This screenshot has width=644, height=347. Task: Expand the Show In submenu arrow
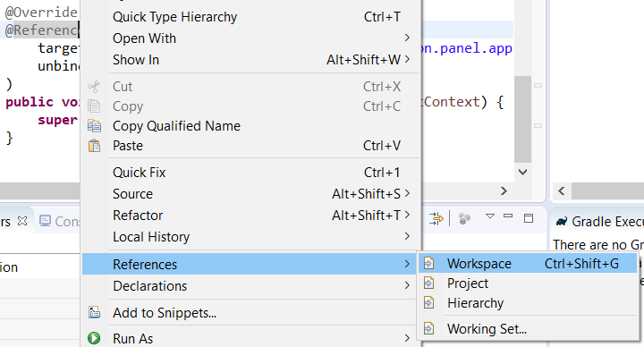(x=407, y=59)
